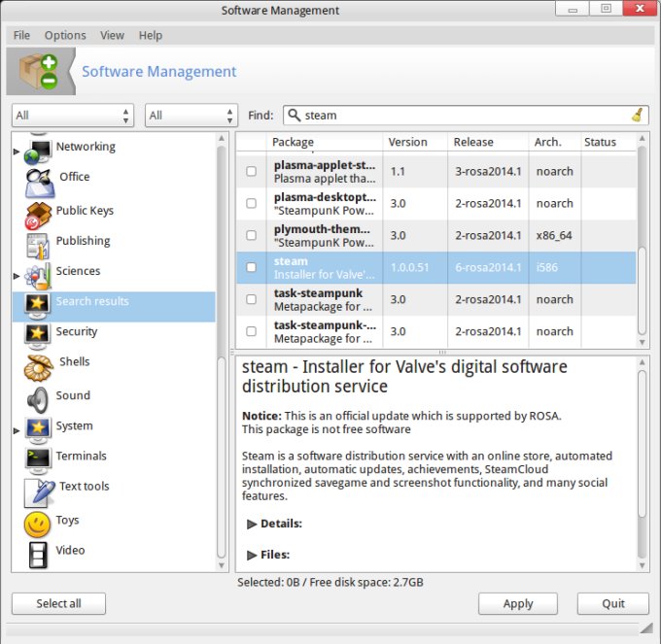Viewport: 661px width, 644px height.
Task: Clear the search with broom icon
Action: click(638, 115)
